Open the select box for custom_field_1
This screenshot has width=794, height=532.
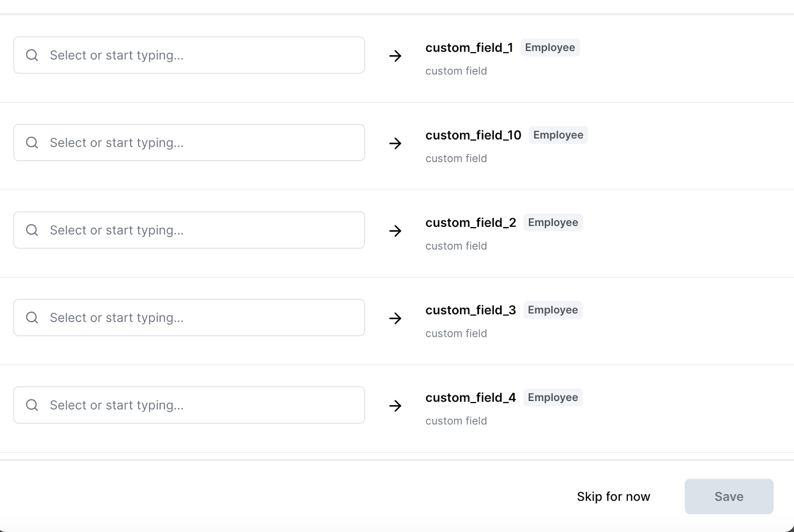[x=198, y=55]
